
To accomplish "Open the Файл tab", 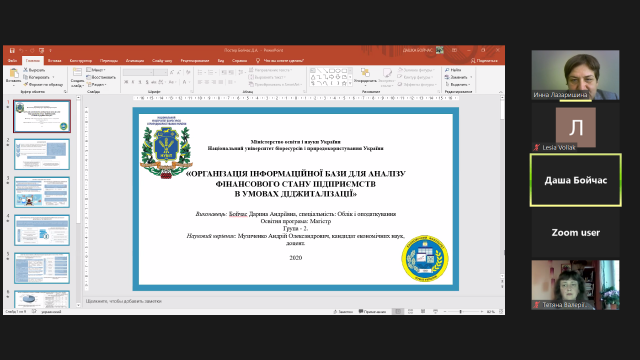I will coord(12,60).
